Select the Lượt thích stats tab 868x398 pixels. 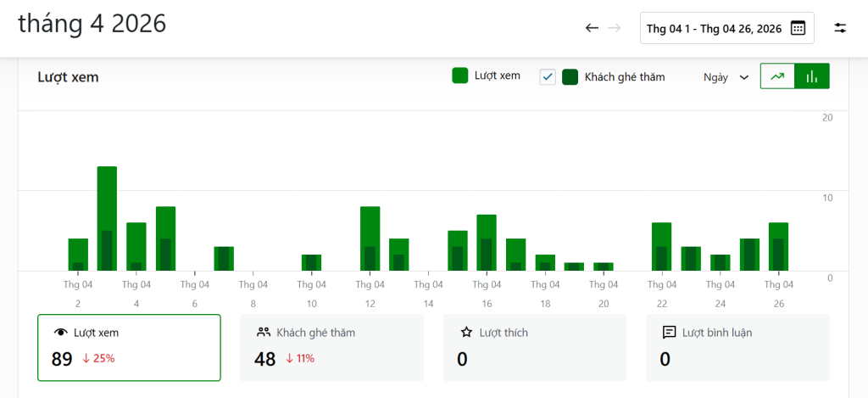point(534,347)
